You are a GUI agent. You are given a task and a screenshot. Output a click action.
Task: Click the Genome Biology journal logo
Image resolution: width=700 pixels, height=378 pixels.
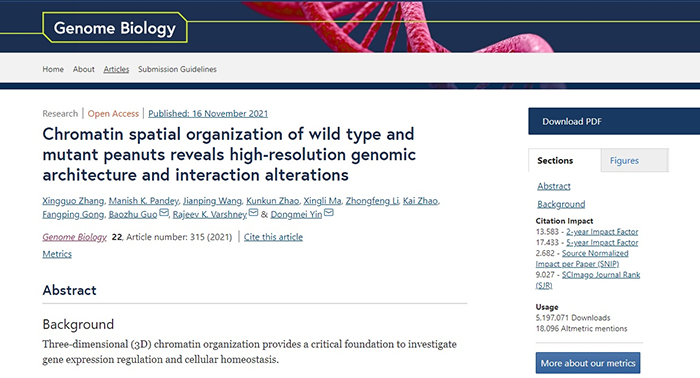point(115,28)
